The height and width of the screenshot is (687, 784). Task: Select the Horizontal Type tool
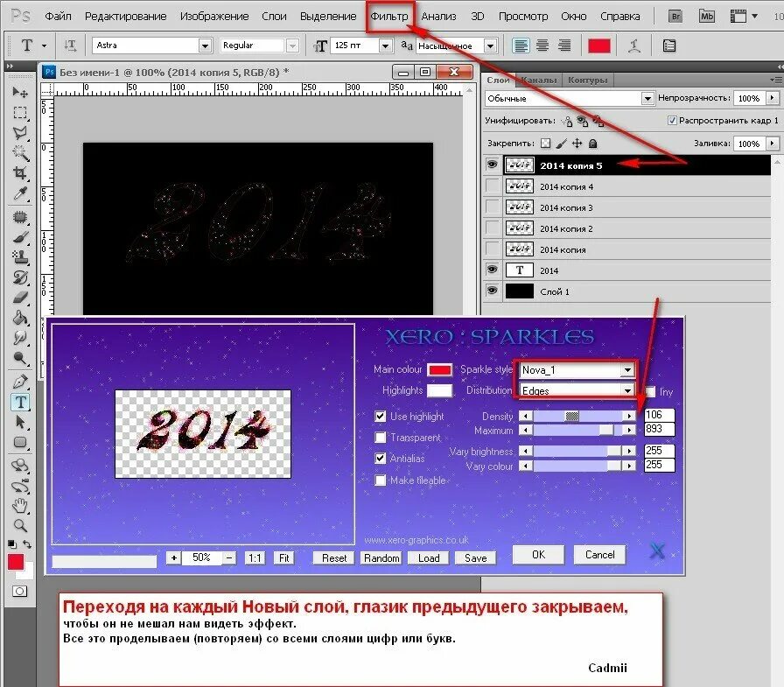point(20,402)
